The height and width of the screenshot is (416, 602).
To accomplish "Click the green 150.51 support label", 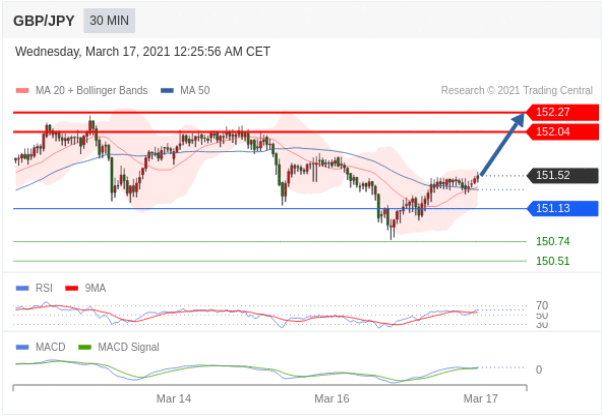I will (x=553, y=261).
